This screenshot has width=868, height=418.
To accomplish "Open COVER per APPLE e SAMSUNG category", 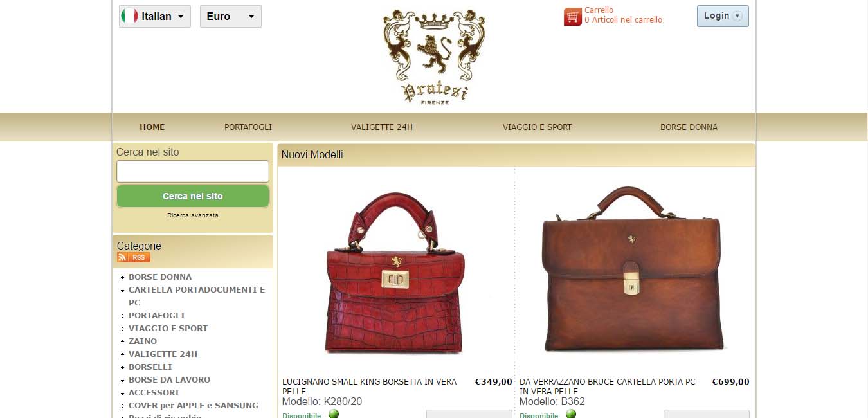I will click(x=194, y=406).
